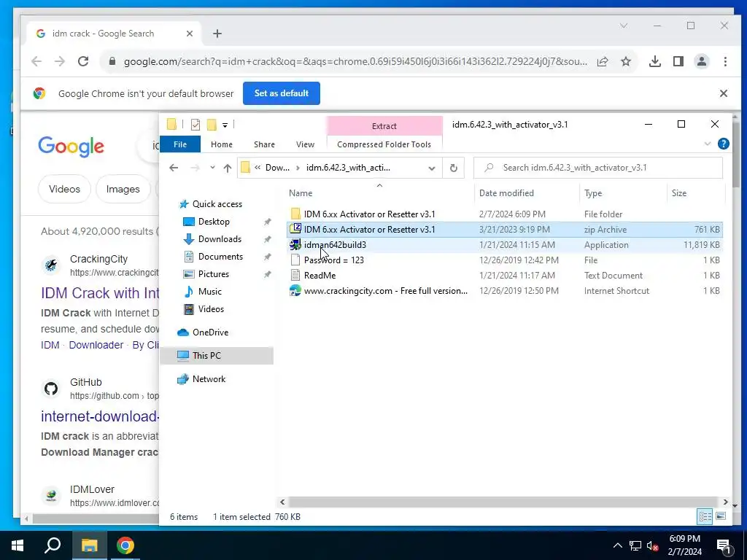Select the zip archive IDM 6.xx Activator icon
Viewport: 747px width, 560px height.
(x=295, y=229)
